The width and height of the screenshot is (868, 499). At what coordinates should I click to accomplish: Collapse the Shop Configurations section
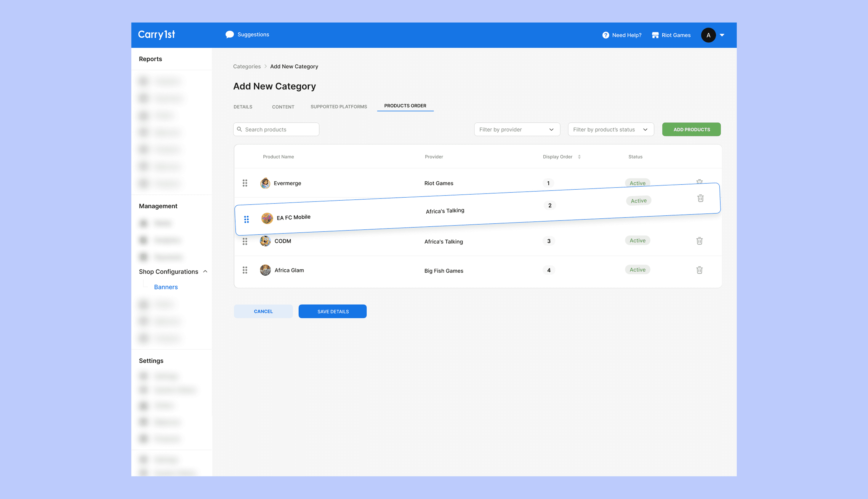click(x=205, y=271)
